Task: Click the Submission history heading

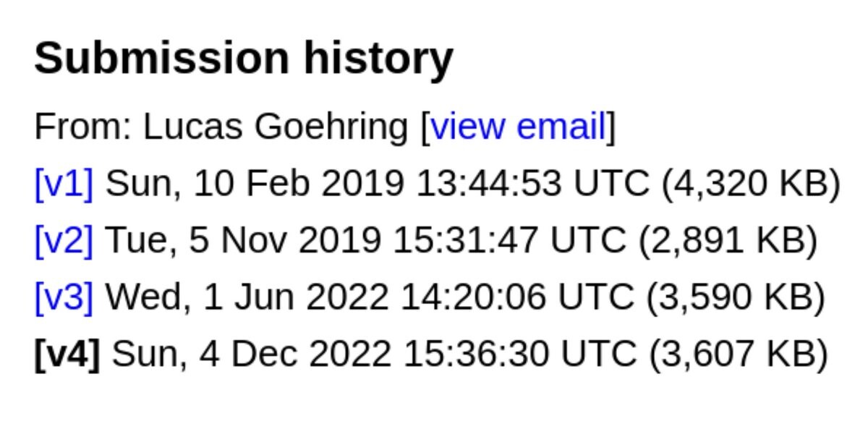Action: (244, 58)
